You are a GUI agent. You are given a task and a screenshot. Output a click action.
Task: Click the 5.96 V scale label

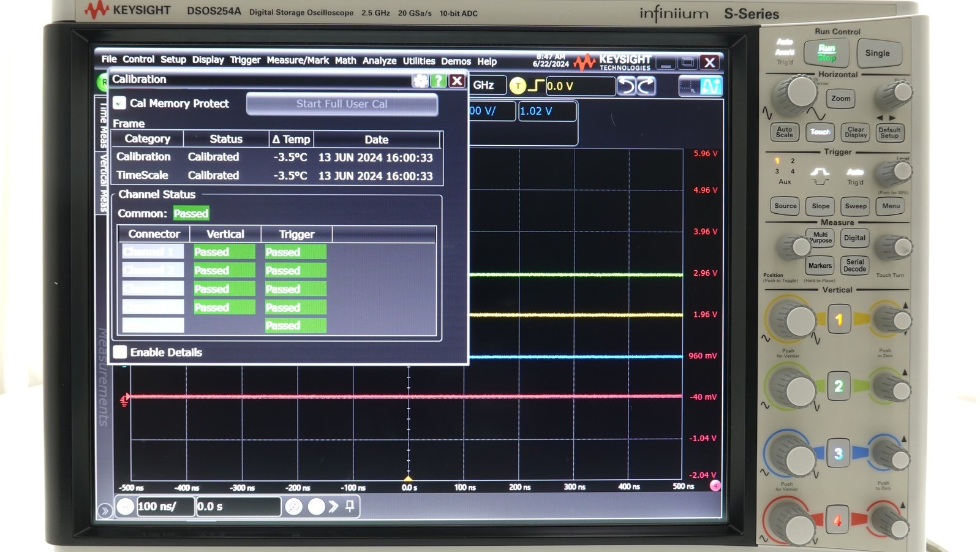pyautogui.click(x=705, y=153)
